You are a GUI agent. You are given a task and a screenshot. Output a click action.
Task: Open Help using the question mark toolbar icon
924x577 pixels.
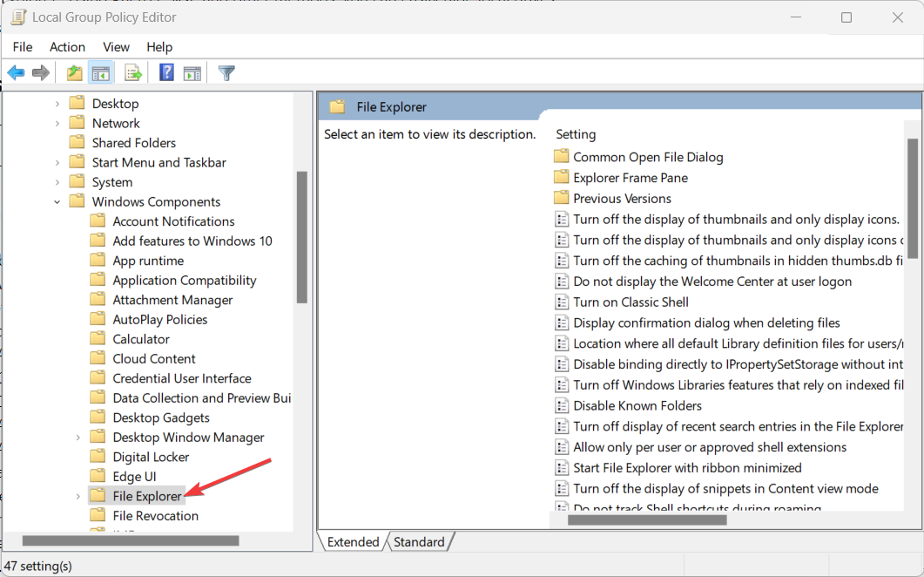click(x=165, y=72)
